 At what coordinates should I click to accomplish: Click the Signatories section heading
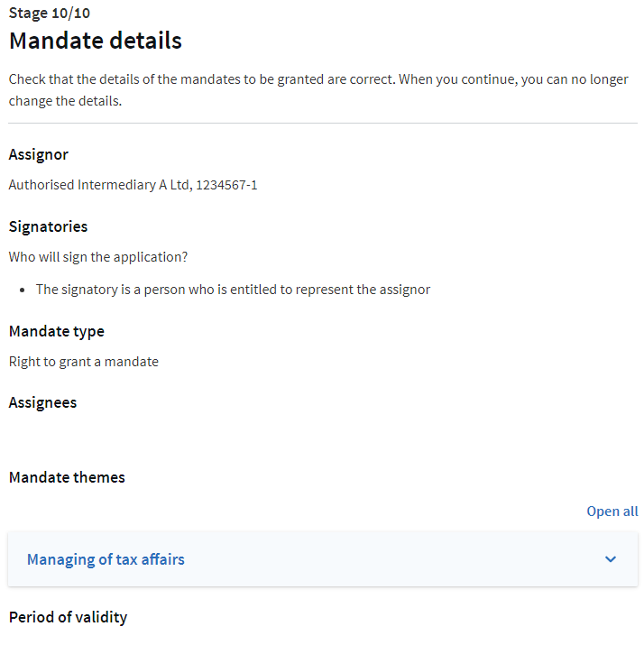[48, 226]
